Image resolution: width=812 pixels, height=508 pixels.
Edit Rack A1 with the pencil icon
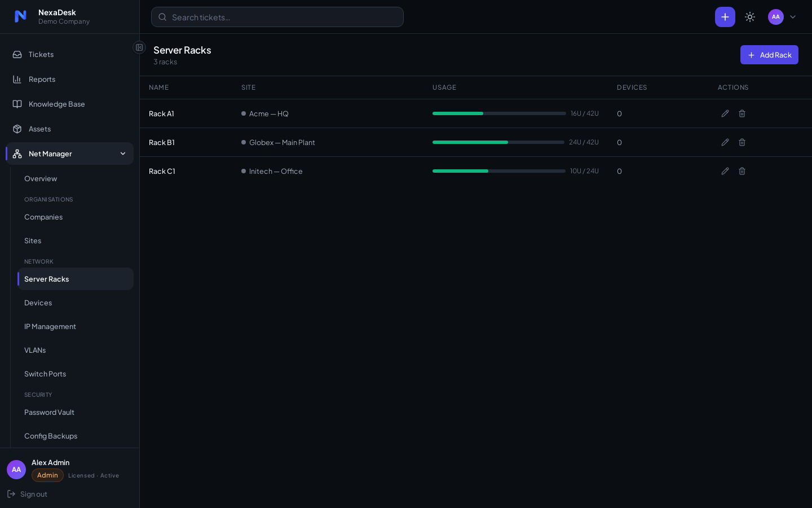[725, 113]
